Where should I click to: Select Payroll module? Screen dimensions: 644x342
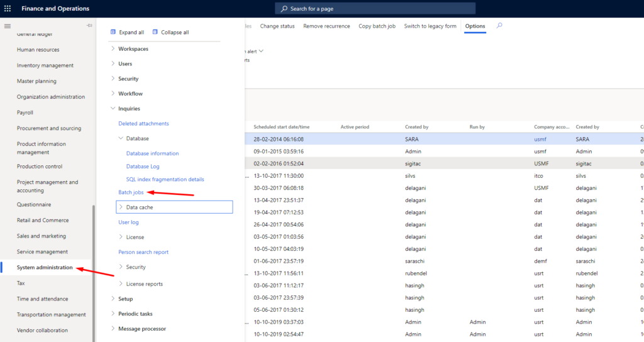coord(25,113)
